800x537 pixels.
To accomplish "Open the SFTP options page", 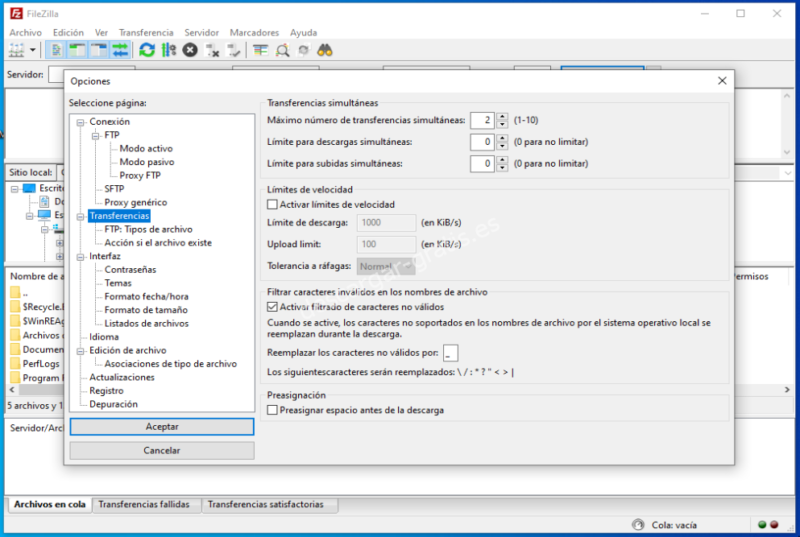I will point(114,189).
